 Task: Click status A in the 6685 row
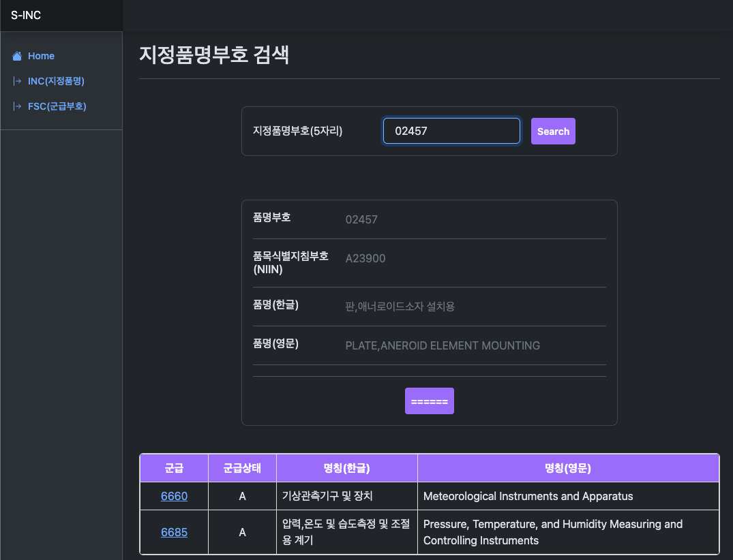pyautogui.click(x=242, y=532)
